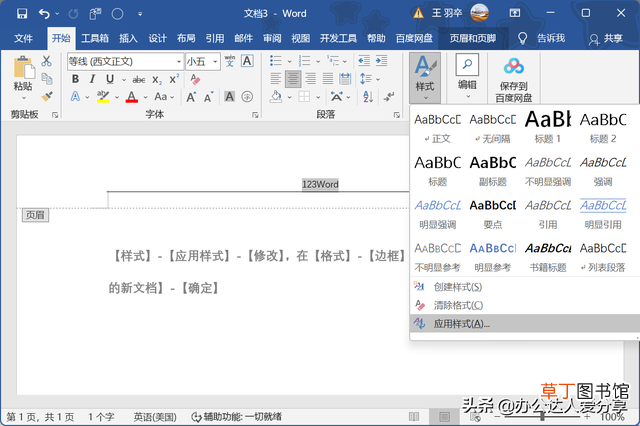Toggle Superscript formatting
The height and width of the screenshot is (426, 640).
point(174,79)
